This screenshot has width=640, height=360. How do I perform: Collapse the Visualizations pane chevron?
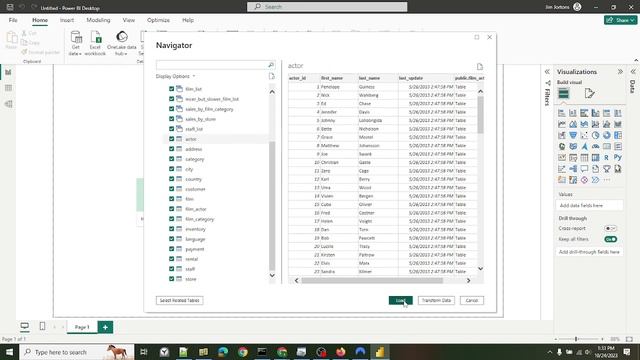[620, 71]
